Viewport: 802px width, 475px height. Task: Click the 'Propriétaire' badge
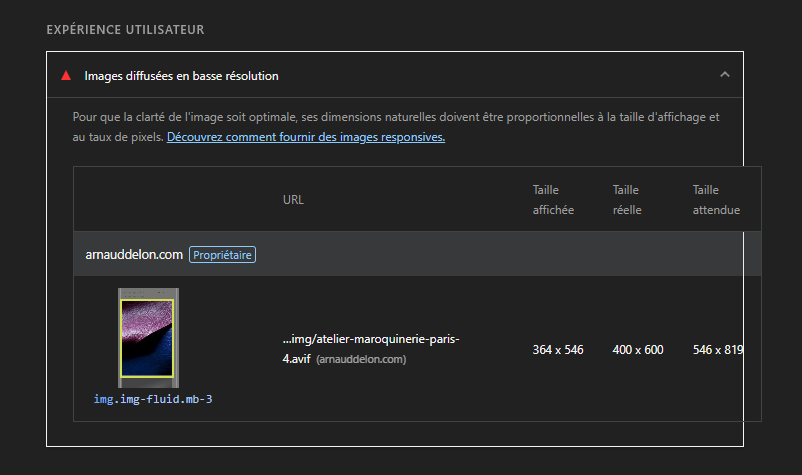coord(223,255)
